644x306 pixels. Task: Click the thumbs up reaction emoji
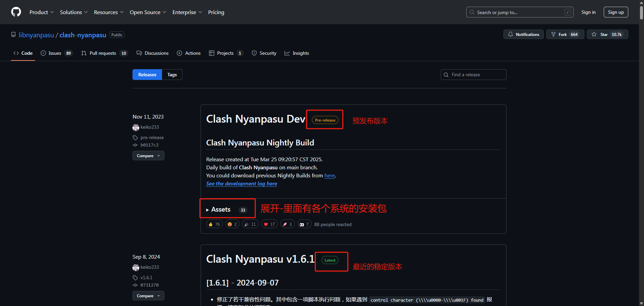[x=211, y=224]
